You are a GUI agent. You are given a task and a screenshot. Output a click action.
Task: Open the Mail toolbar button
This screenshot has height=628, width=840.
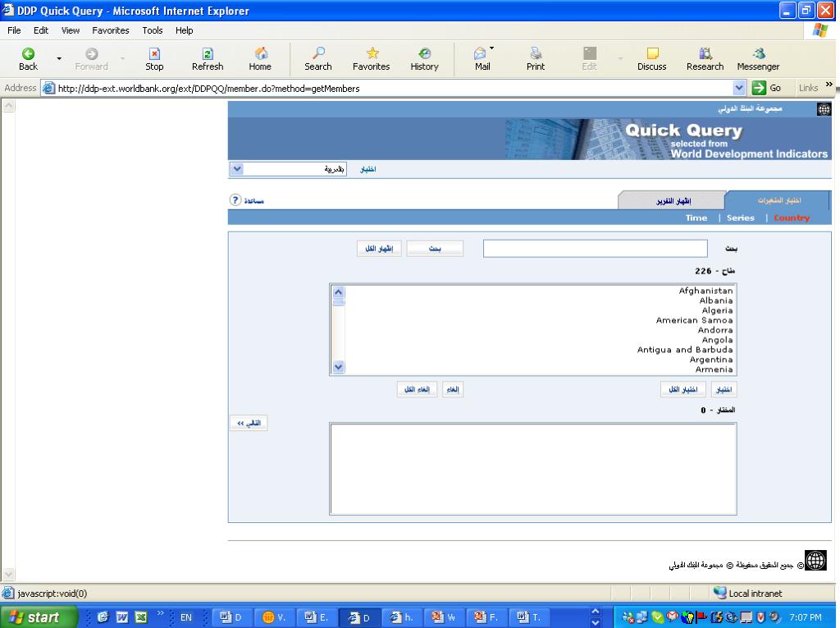(x=481, y=58)
